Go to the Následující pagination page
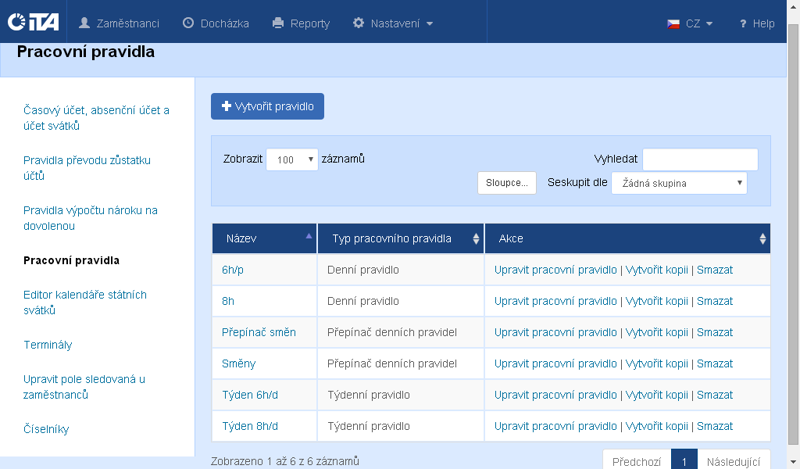The image size is (800, 469). [733, 462]
